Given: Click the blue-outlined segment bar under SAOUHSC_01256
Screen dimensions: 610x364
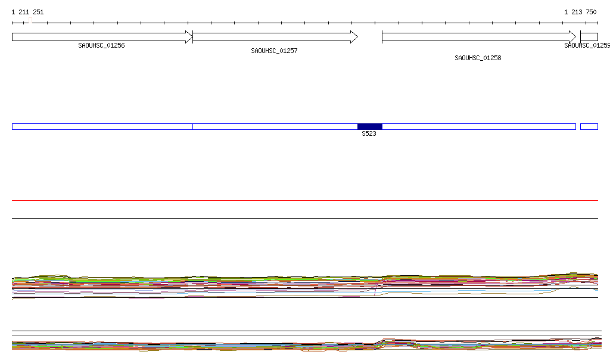Looking at the screenshot, I should pos(101,126).
